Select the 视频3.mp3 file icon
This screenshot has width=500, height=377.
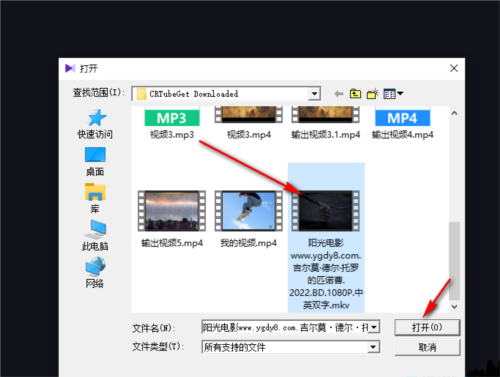coord(172,116)
